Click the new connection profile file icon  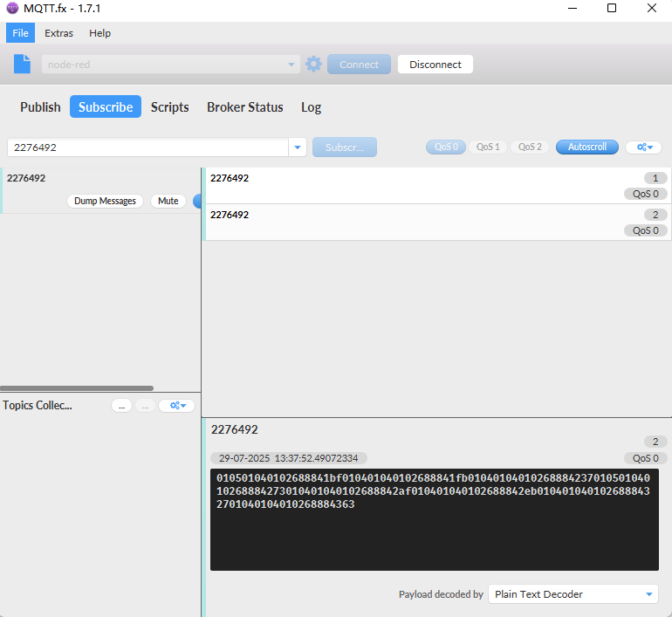tap(23, 65)
